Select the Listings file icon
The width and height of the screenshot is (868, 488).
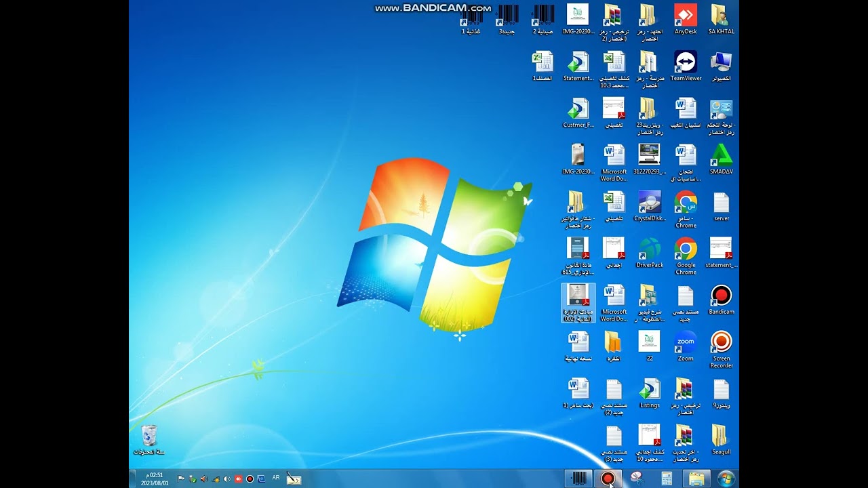click(650, 394)
